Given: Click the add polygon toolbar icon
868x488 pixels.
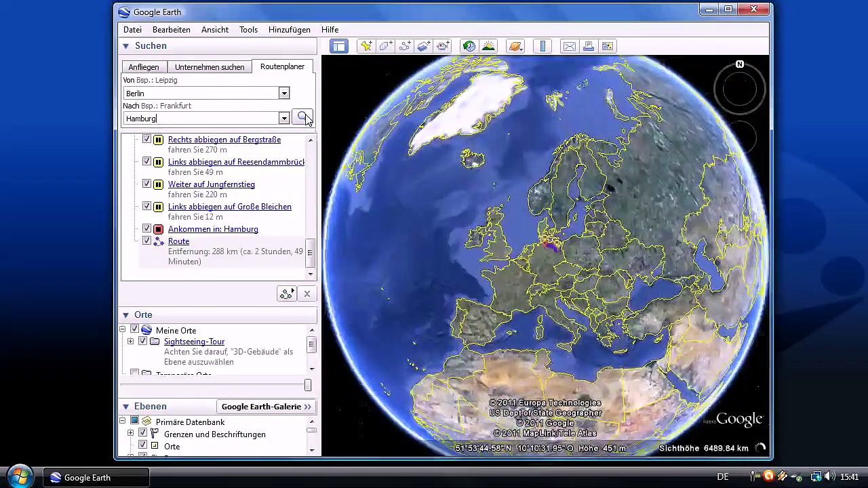Looking at the screenshot, I should pyautogui.click(x=386, y=46).
